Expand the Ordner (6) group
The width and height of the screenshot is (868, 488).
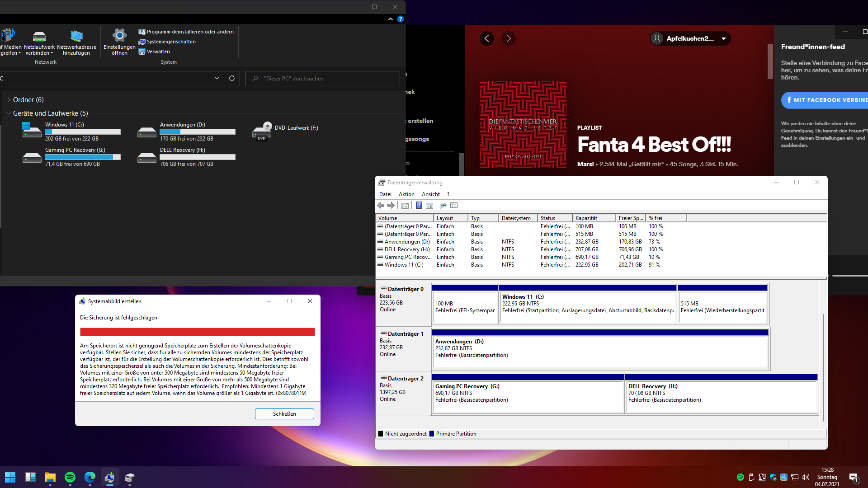9,100
